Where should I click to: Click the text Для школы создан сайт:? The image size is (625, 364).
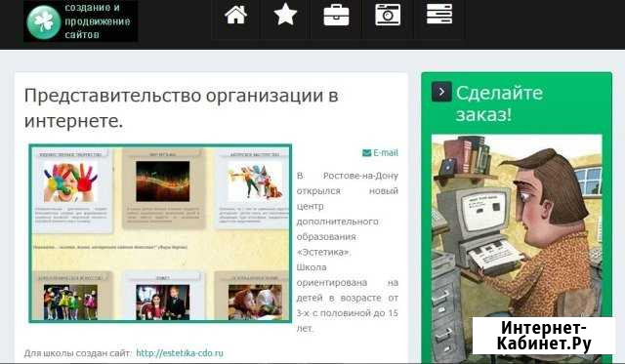click(77, 353)
